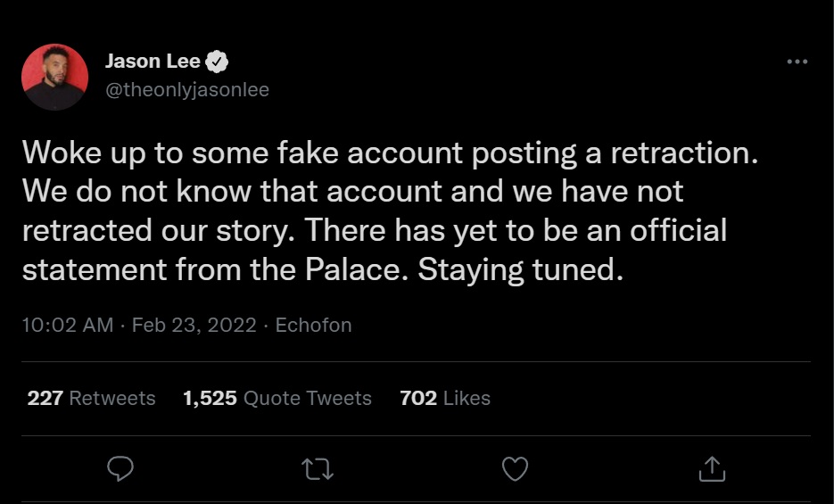Click the 10:02 AM timestamp
The image size is (834, 504).
pyautogui.click(x=68, y=326)
